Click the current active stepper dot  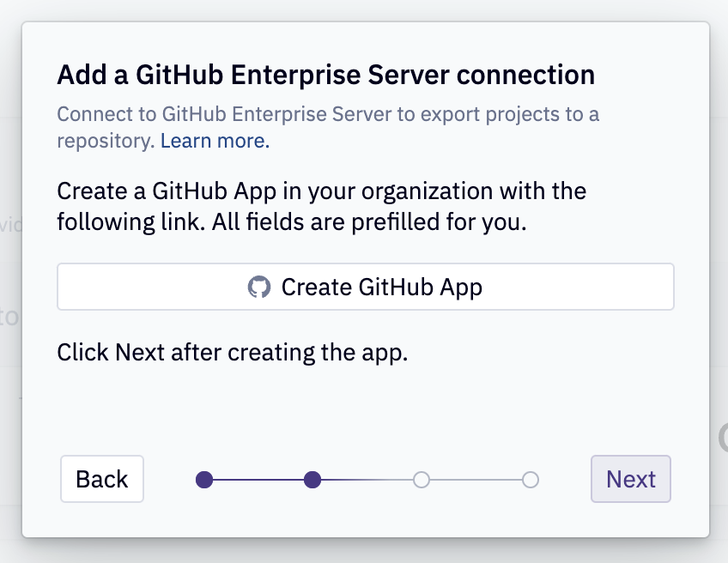313,480
